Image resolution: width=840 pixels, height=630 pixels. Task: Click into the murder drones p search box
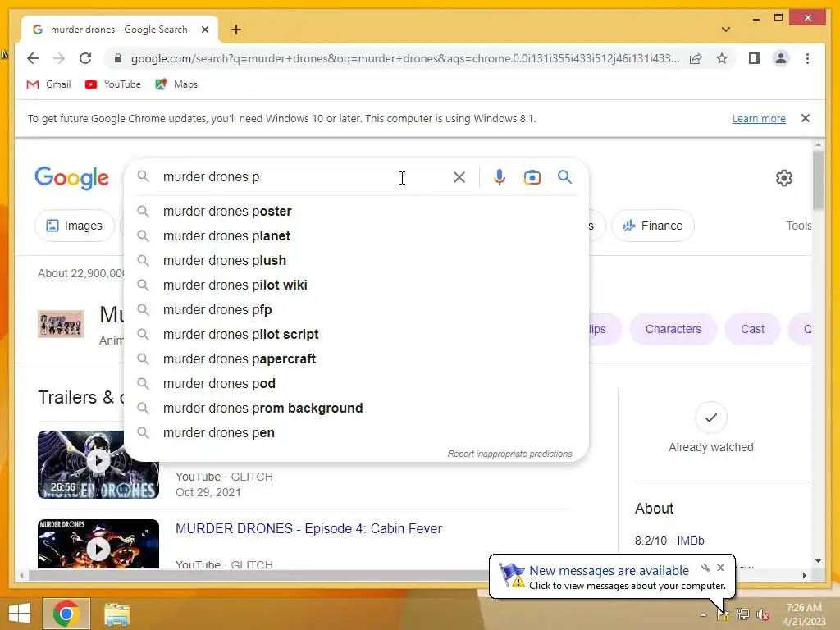click(x=303, y=177)
